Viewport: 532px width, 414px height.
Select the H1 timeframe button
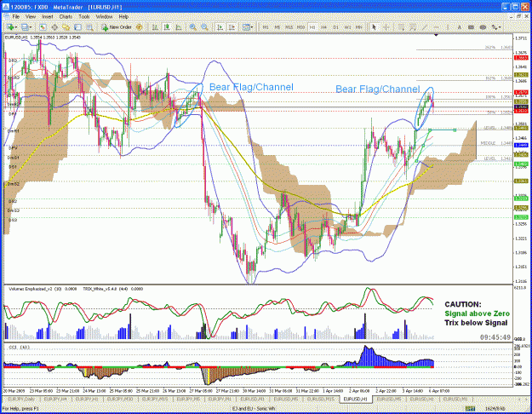point(312,27)
